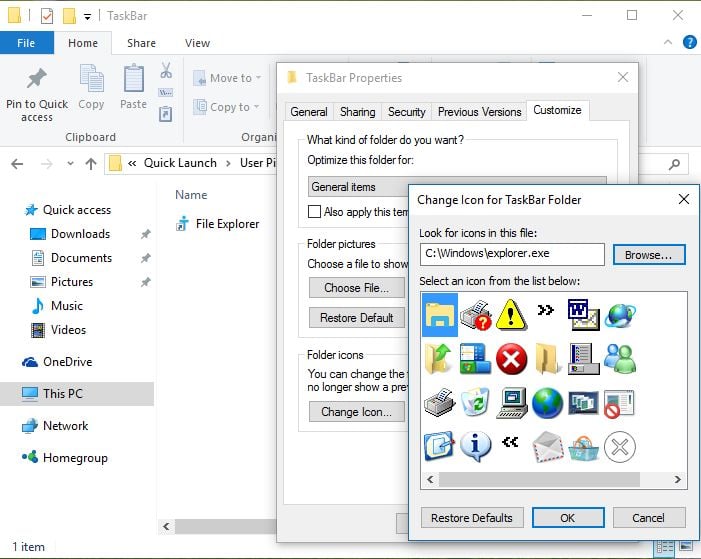Click the Choose File... button
The image size is (701, 559).
click(x=357, y=288)
